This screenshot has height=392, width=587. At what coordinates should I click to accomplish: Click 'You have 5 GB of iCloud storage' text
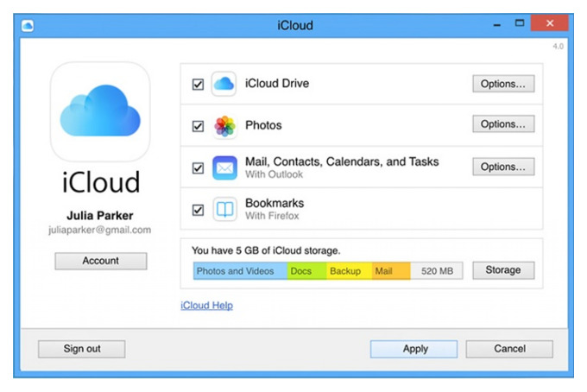266,250
